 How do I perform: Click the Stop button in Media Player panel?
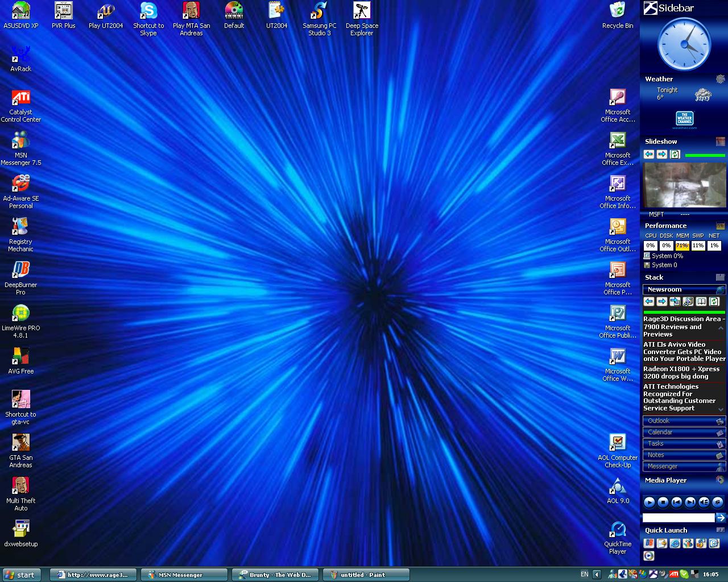pyautogui.click(x=663, y=502)
